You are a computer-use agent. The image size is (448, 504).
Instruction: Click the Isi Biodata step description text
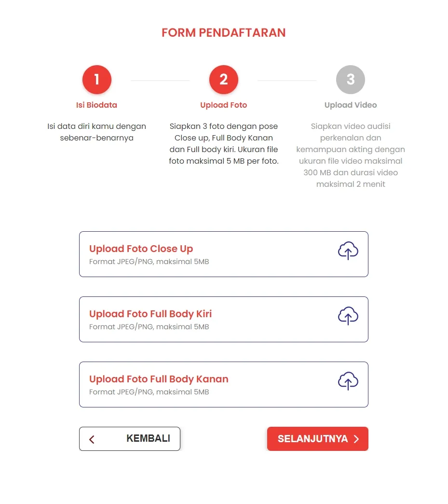click(96, 132)
